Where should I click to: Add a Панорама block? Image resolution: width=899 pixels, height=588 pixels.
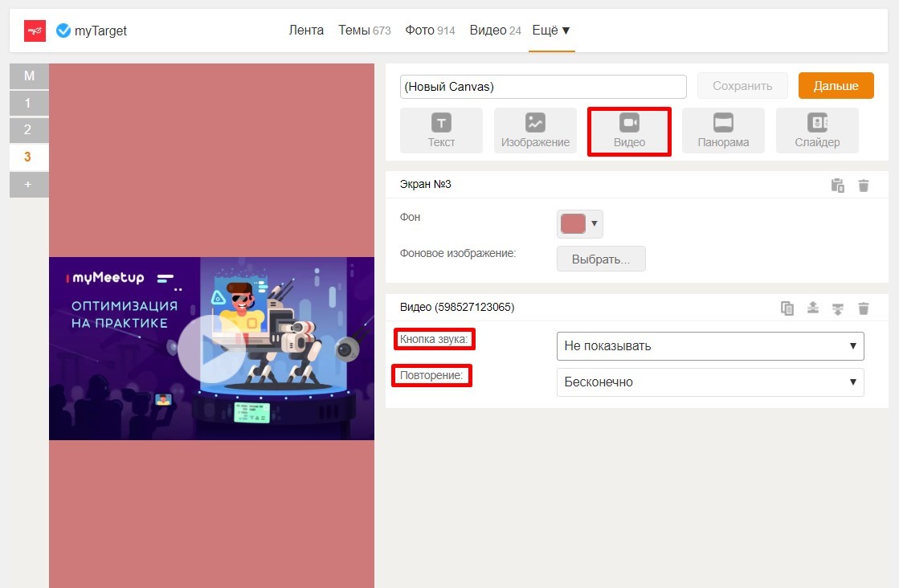(x=723, y=130)
